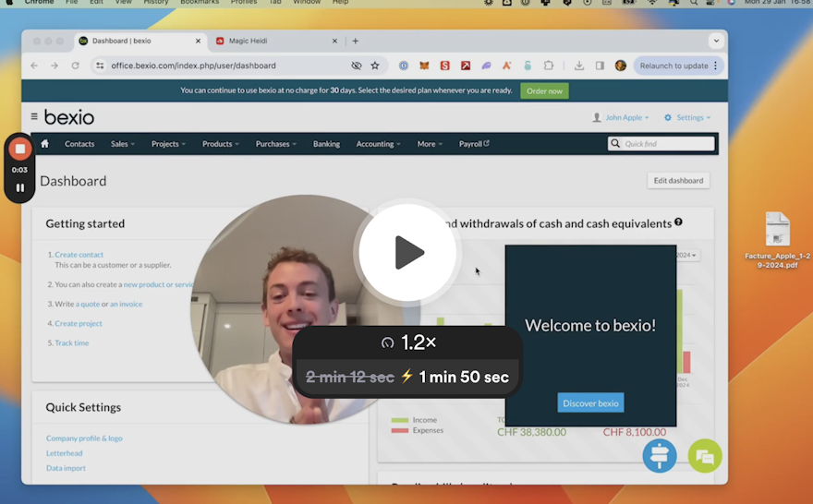Open the Chrome three-dot menu
This screenshot has height=504, width=813.
(715, 66)
